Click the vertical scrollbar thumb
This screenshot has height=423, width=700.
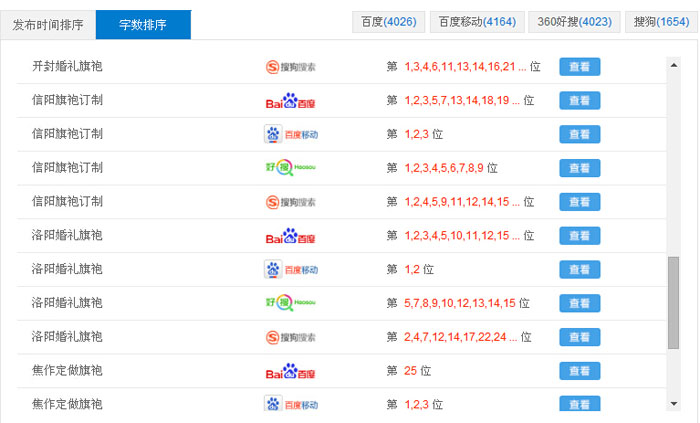pos(674,303)
